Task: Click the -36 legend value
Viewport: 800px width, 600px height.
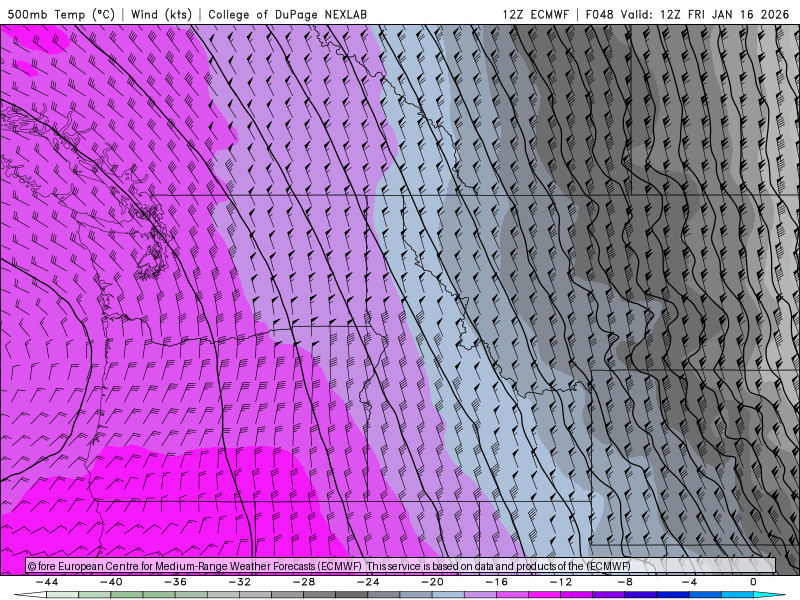Action: 175,582
